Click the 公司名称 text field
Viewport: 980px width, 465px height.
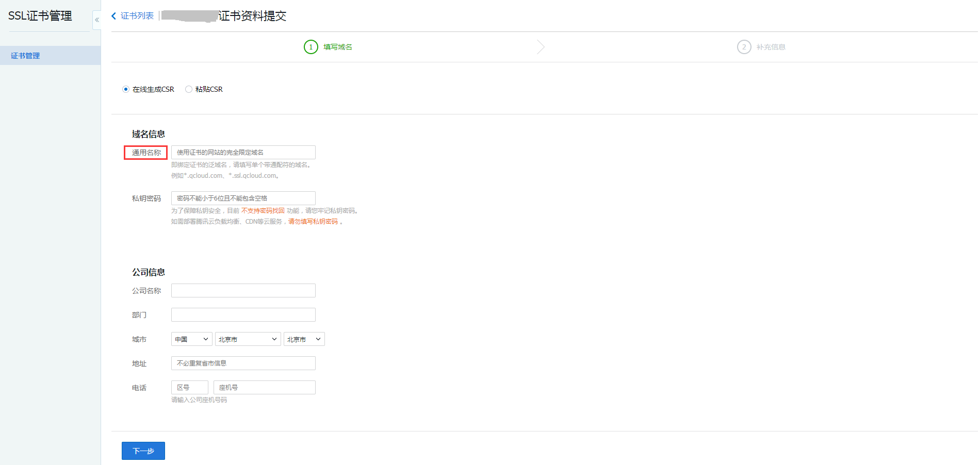click(x=243, y=291)
